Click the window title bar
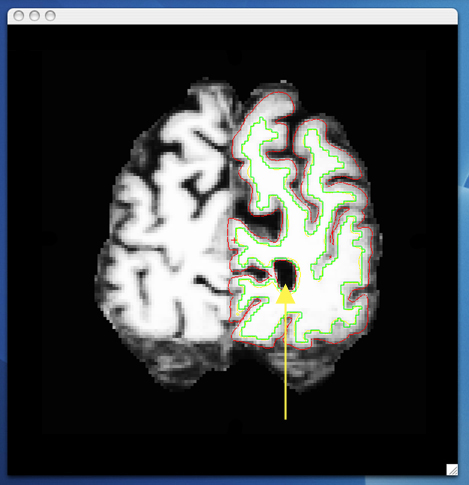This screenshot has height=485, width=469. [x=232, y=16]
